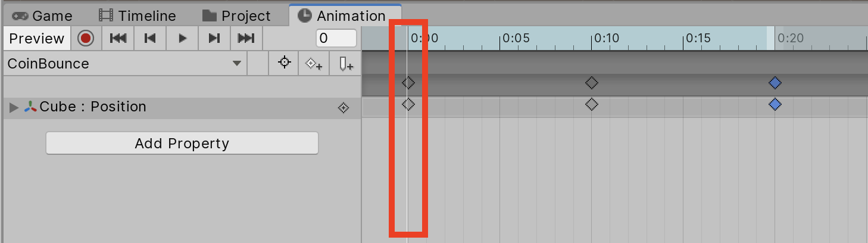Select the blue keyframe on Cube Position row
Image resolution: width=868 pixels, height=243 pixels.
pyautogui.click(x=775, y=105)
